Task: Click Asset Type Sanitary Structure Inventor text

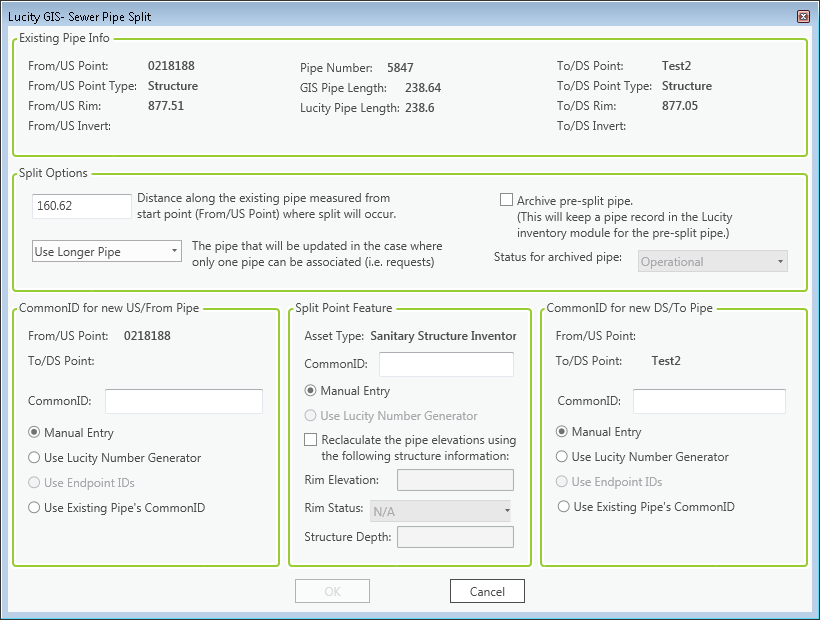Action: [x=443, y=336]
